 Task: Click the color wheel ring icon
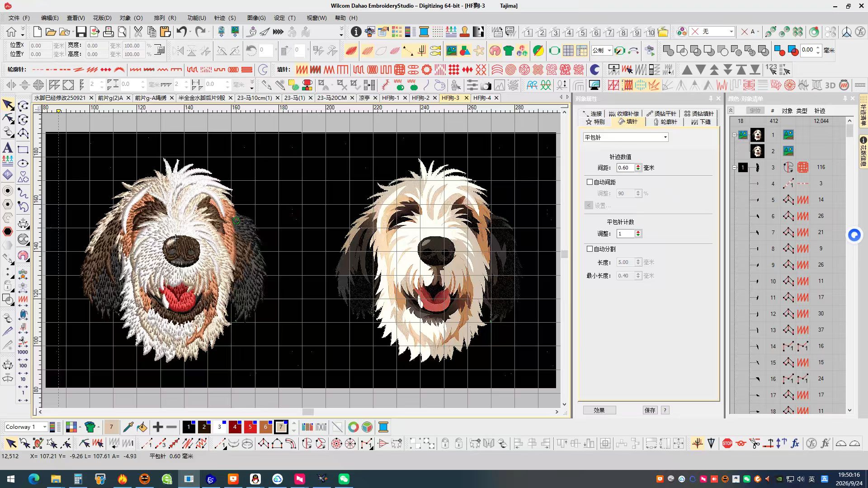point(354,427)
